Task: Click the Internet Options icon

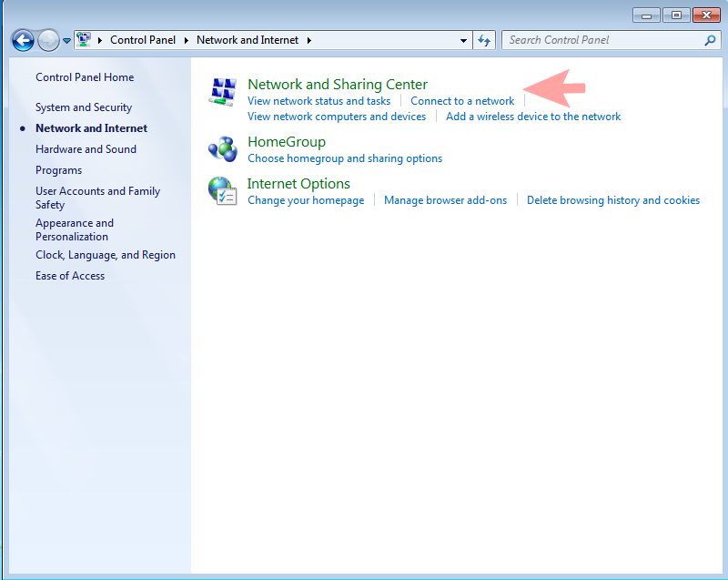Action: [222, 190]
